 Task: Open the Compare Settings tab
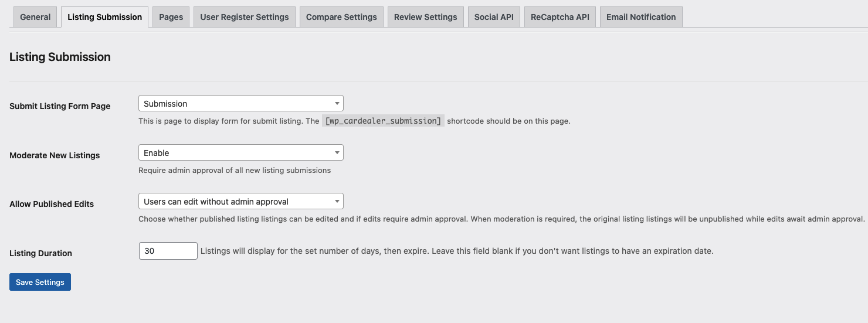(x=341, y=17)
